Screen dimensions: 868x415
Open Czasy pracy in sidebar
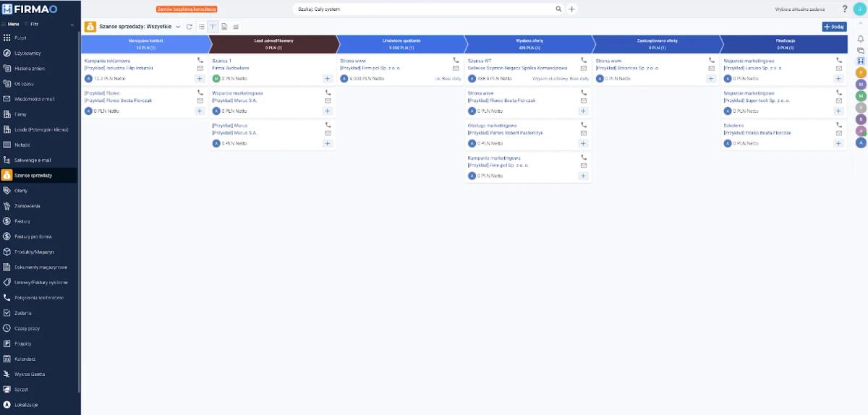40,328
